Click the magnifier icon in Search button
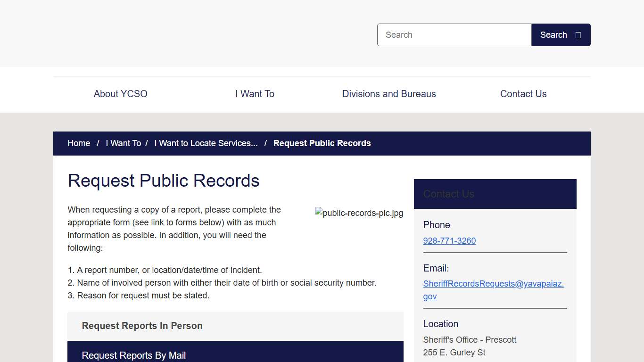The image size is (644, 362). tap(578, 34)
